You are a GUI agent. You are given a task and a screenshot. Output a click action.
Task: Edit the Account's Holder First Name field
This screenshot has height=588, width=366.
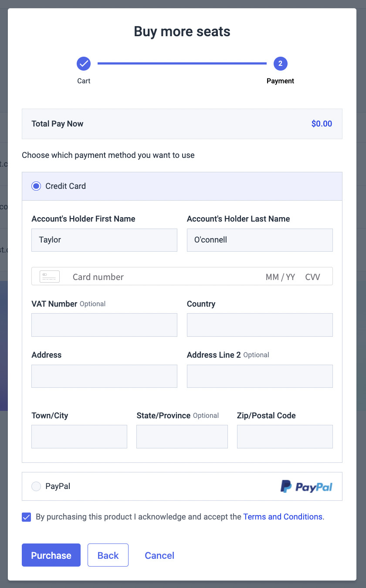point(105,240)
